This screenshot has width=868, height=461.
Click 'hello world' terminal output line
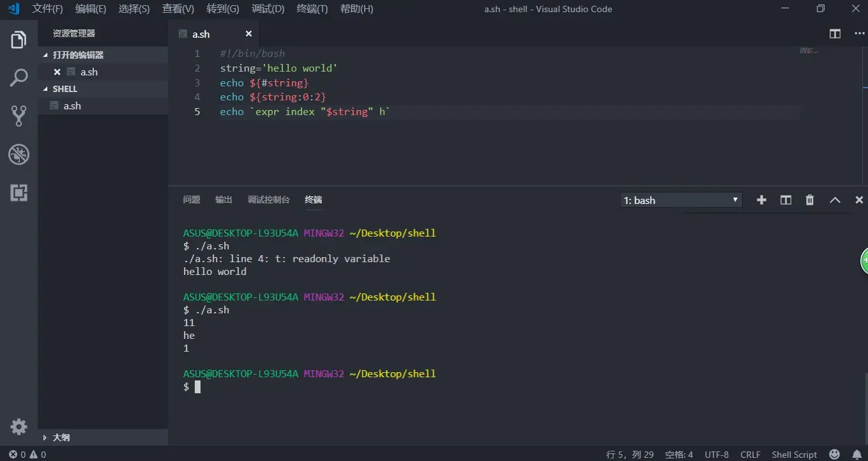pyautogui.click(x=215, y=272)
